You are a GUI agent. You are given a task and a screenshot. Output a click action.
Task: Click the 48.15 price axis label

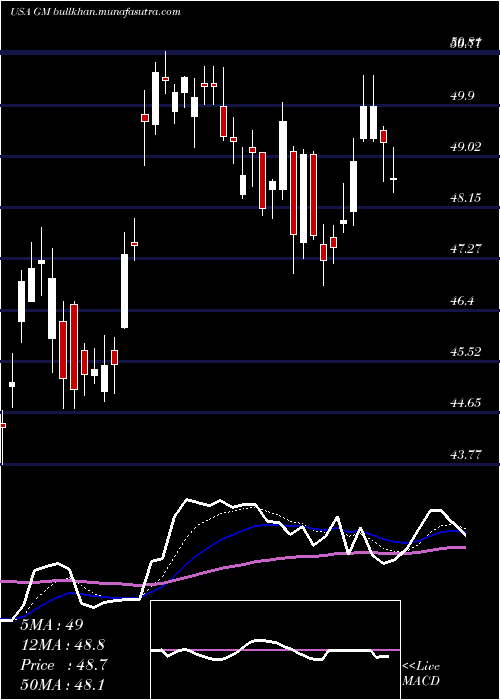click(465, 197)
